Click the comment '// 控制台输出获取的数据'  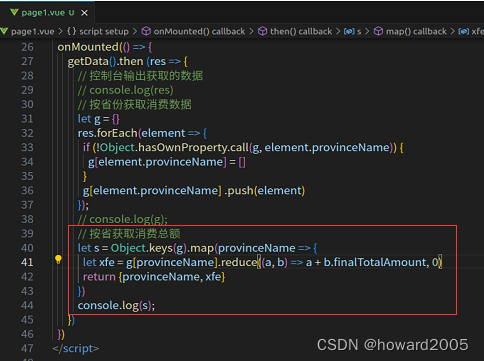[140, 76]
